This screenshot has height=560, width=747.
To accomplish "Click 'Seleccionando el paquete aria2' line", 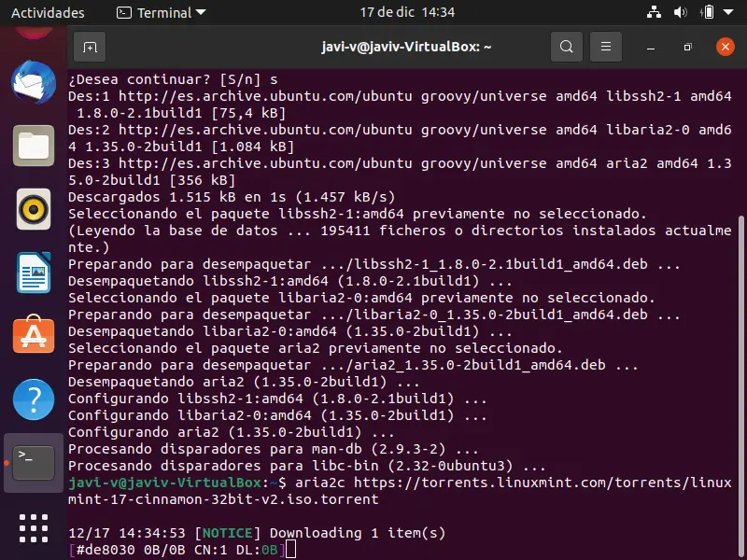I will [316, 348].
